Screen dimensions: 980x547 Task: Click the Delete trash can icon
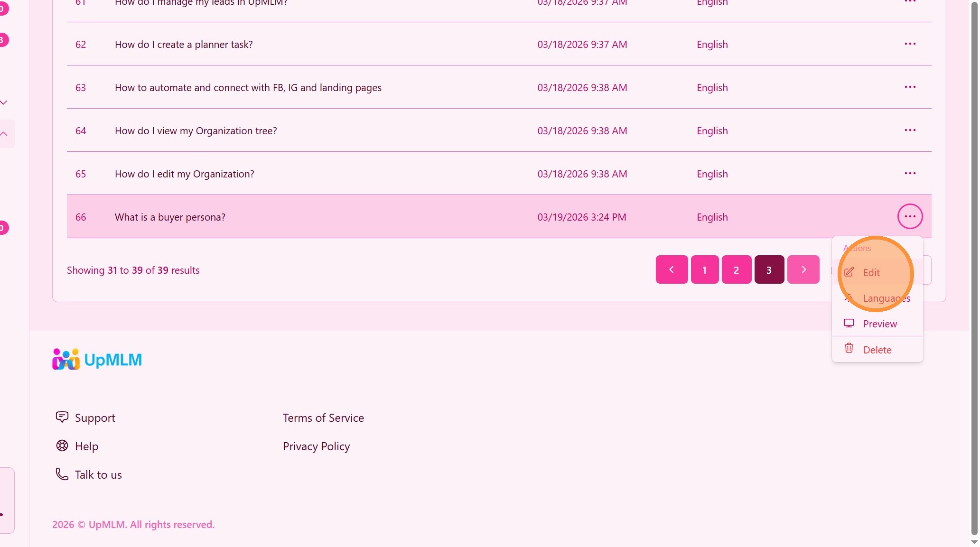pos(849,349)
